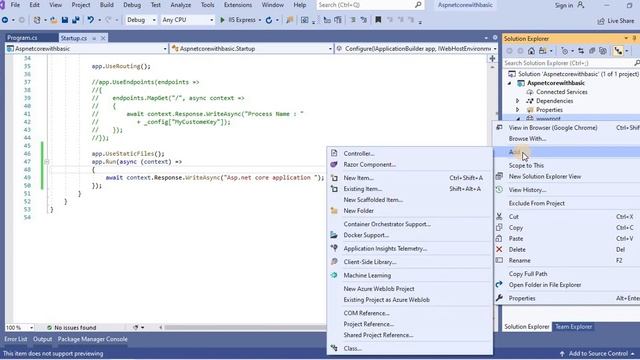Click the Save file toolbar icon
Viewport: 640px width, 360px height.
65,20
